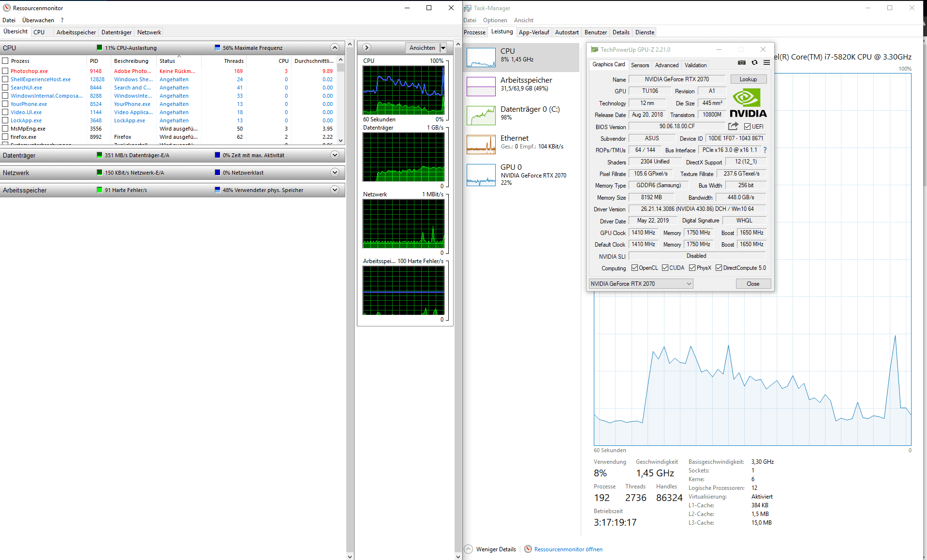Select GPU 0 in the performance sidebar
927x560 pixels.
(x=522, y=174)
